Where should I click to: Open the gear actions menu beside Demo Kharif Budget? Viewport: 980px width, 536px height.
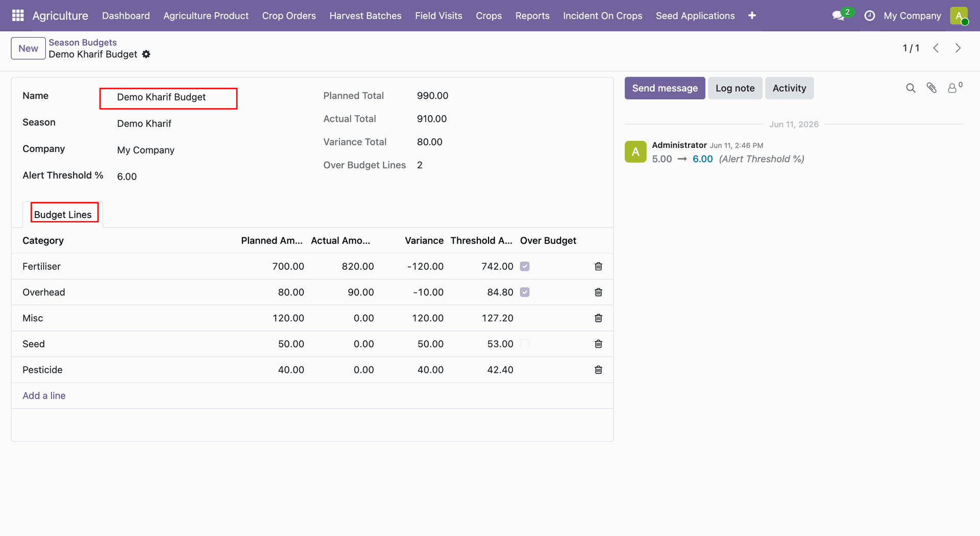click(146, 54)
